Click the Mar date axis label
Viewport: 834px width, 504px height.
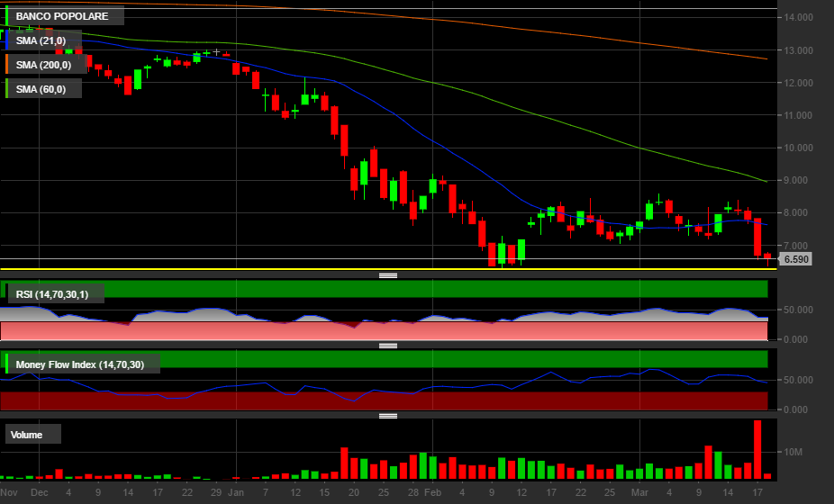639,492
